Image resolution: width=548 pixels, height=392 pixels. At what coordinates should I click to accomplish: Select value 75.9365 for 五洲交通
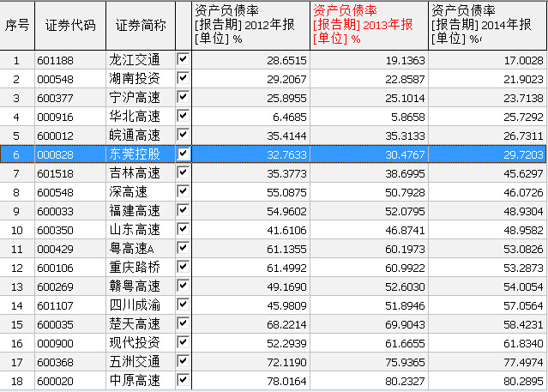point(405,363)
